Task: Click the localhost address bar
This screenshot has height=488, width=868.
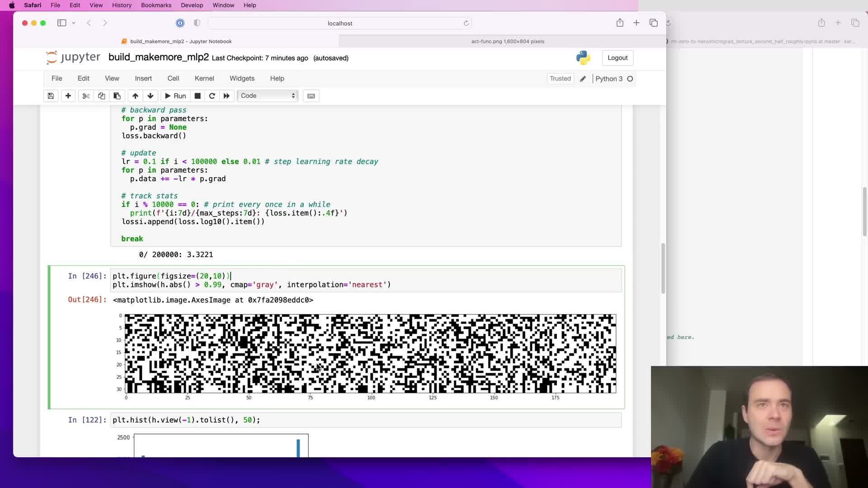Action: 340,23
